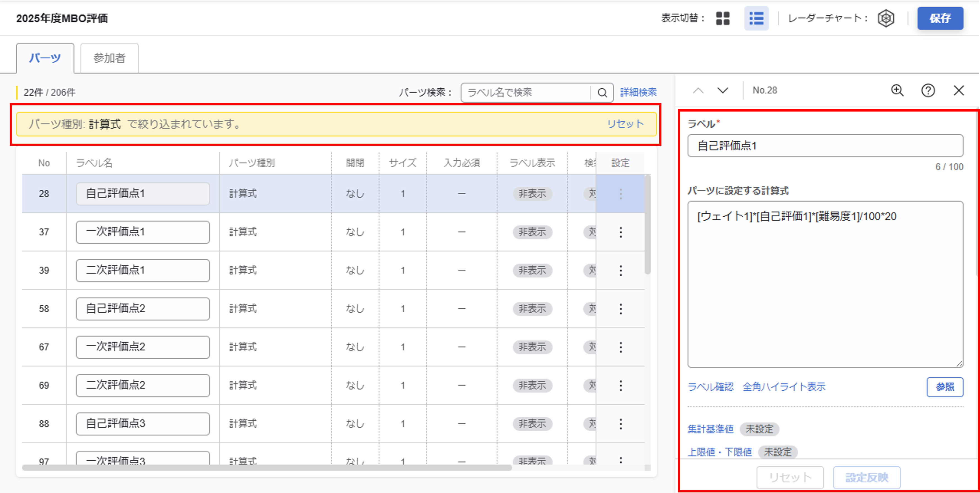Viewport: 980px width, 493px height.
Task: Click the 参照 button
Action: pos(945,387)
